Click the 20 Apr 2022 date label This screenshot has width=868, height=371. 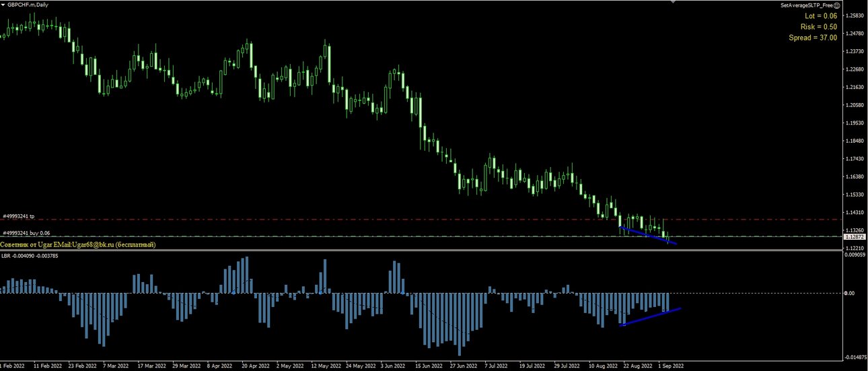pyautogui.click(x=256, y=366)
